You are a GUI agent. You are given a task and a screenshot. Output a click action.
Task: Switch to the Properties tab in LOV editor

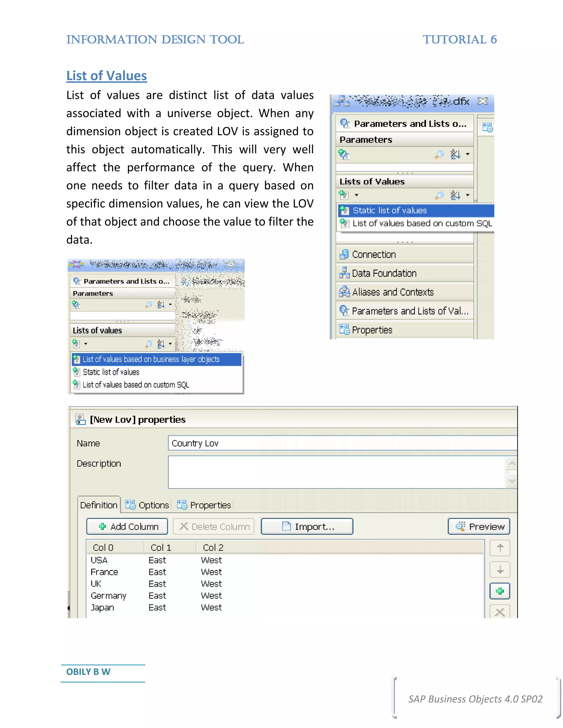coord(204,505)
